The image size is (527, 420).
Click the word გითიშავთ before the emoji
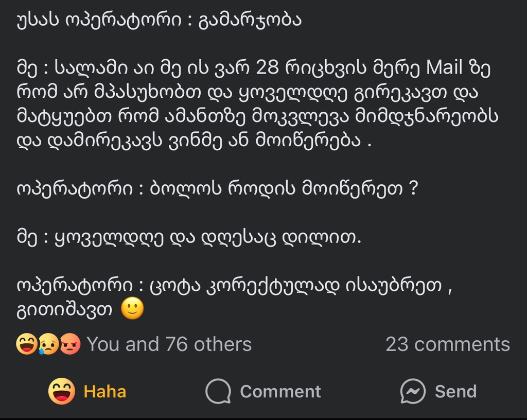click(x=64, y=309)
